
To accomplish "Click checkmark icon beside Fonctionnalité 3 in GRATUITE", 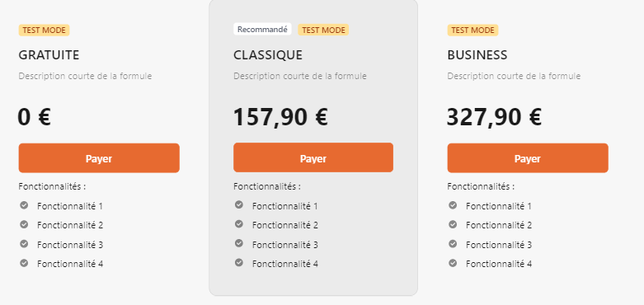I will tap(24, 244).
